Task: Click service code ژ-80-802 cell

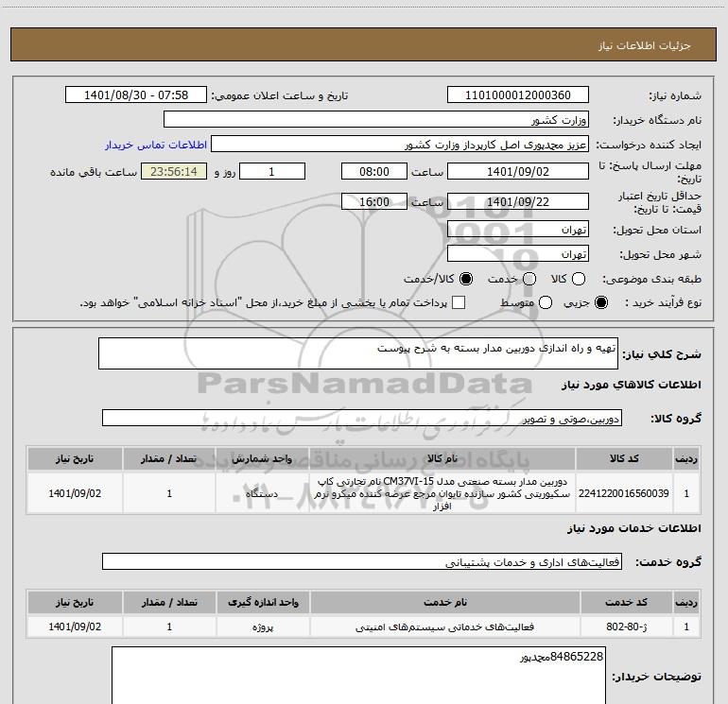Action: click(x=626, y=627)
